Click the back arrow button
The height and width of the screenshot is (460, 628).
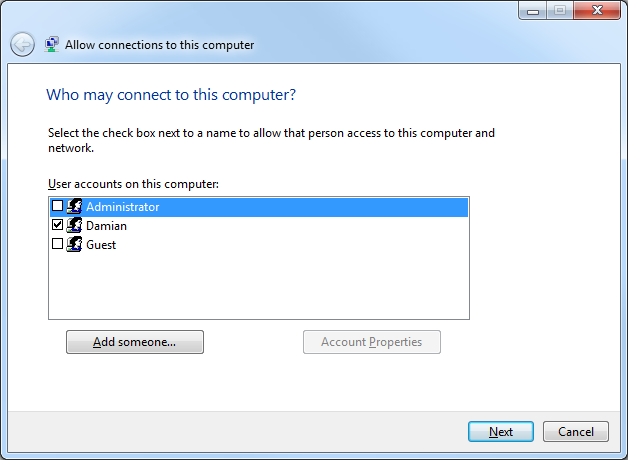click(22, 44)
